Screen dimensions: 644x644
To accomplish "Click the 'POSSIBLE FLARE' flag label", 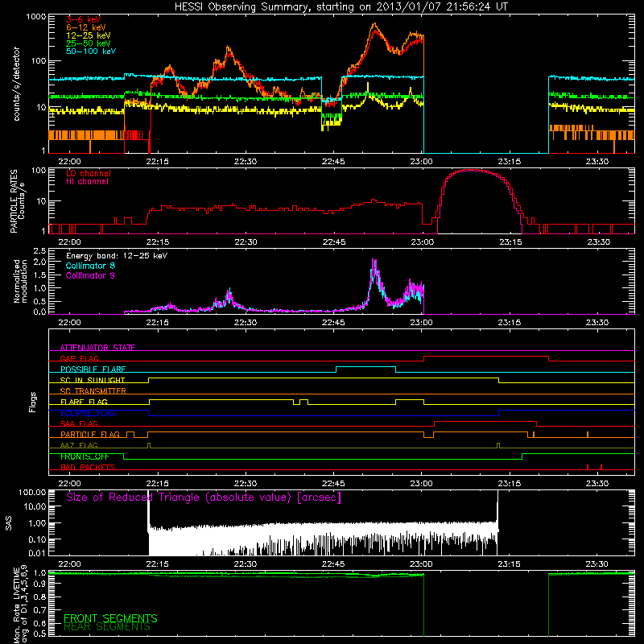I will (x=93, y=369).
